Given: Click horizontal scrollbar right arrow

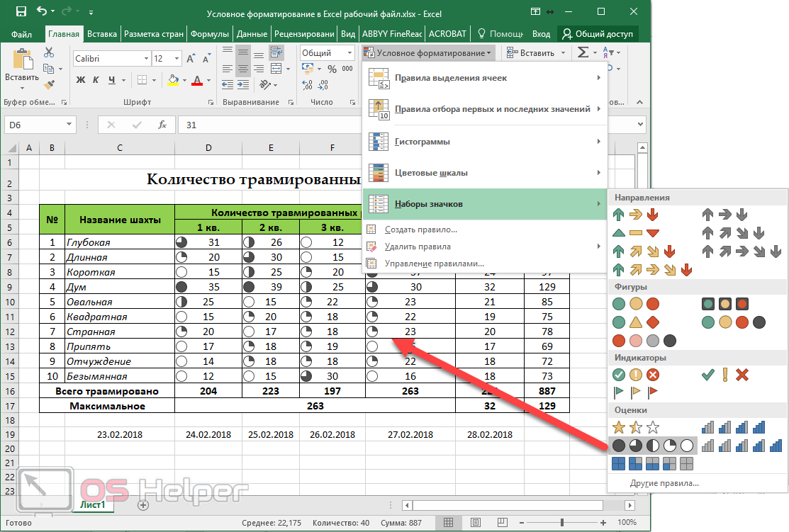Looking at the screenshot, I should point(629,505).
